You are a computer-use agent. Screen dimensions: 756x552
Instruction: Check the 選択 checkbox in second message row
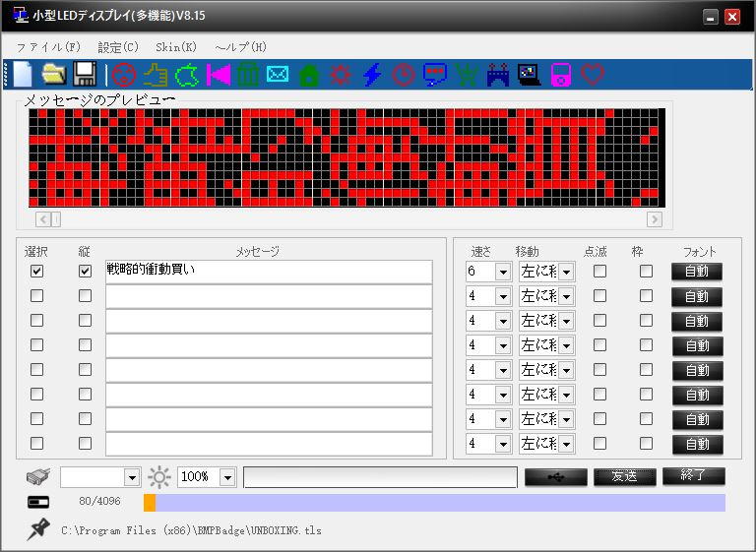click(36, 295)
